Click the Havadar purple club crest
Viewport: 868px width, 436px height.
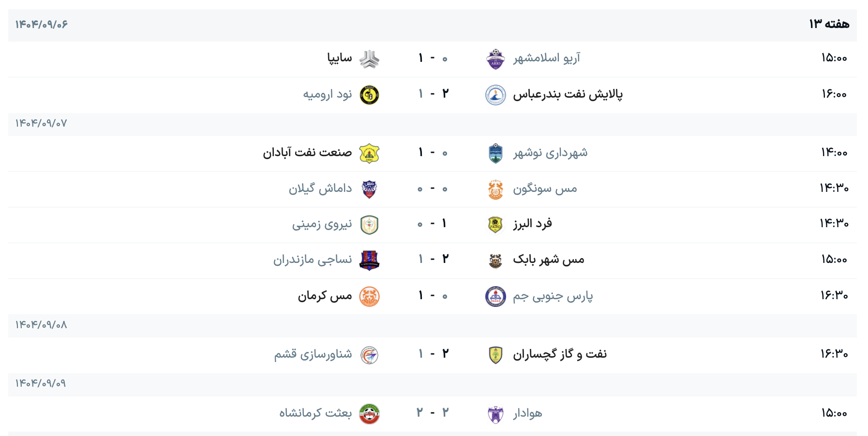click(495, 414)
